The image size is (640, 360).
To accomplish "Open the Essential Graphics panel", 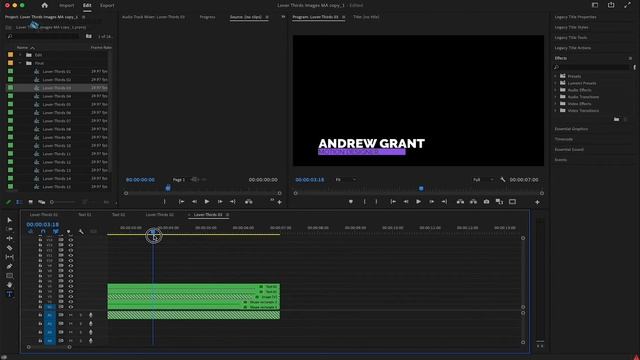I will pos(571,129).
